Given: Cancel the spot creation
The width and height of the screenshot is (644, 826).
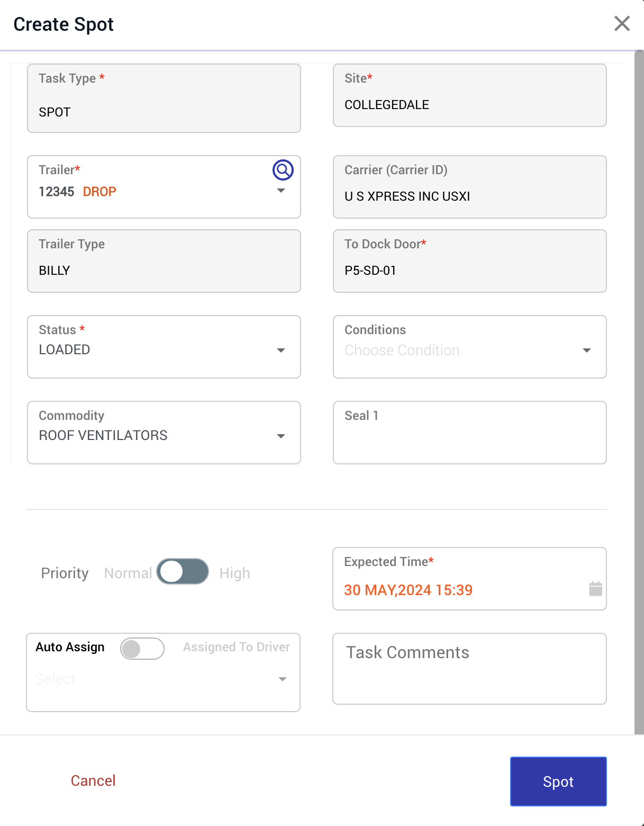Looking at the screenshot, I should click(x=93, y=780).
